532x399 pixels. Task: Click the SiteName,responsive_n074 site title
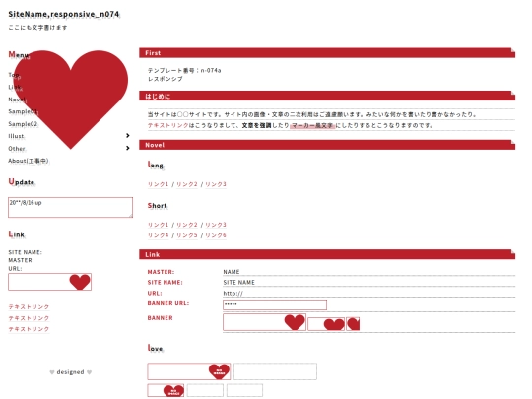(64, 14)
